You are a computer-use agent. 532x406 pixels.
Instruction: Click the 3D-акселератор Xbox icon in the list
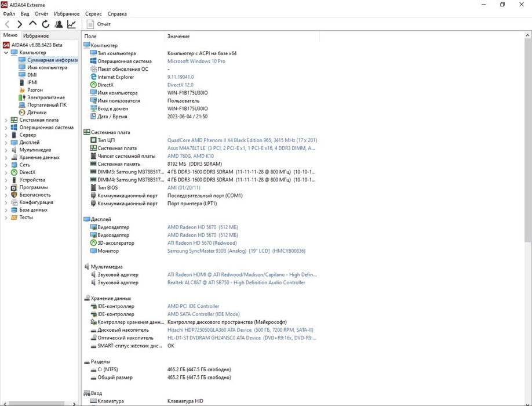click(93, 242)
